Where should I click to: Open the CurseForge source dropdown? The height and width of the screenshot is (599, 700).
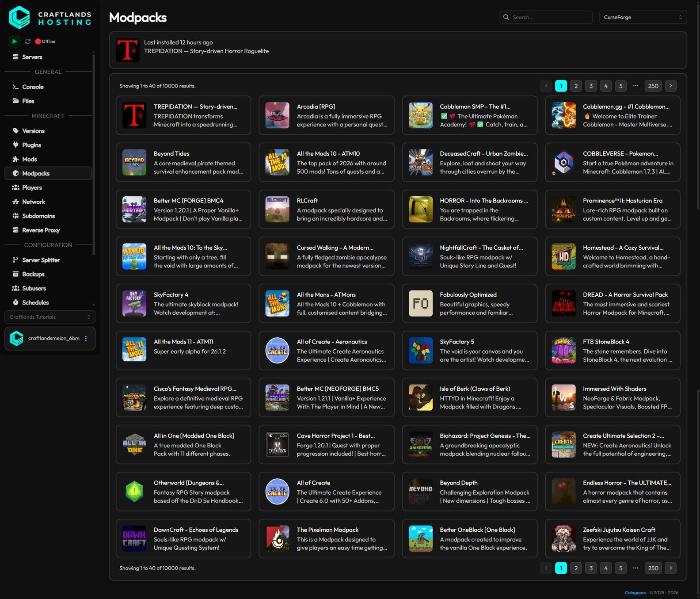tap(643, 17)
